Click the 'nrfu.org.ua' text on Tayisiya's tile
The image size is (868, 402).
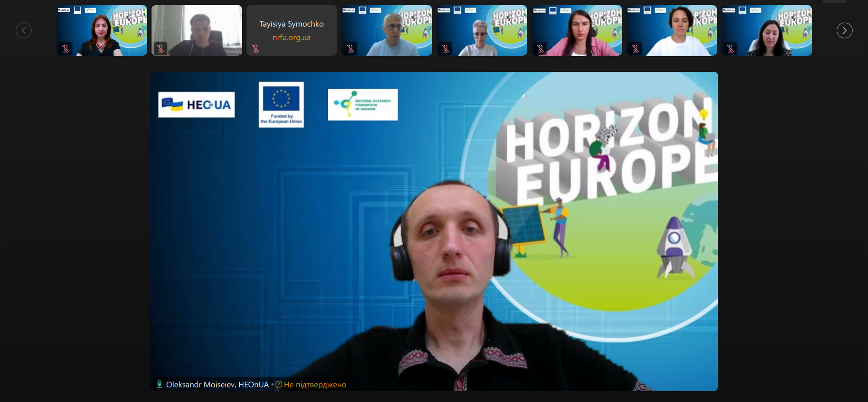pos(292,38)
